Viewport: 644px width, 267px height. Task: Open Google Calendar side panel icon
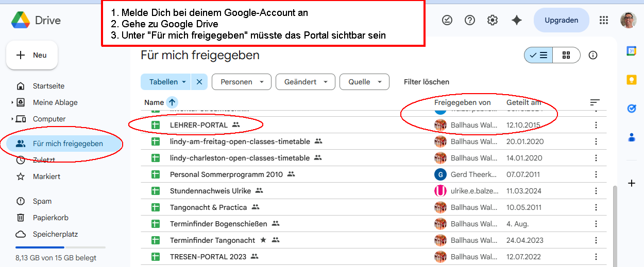point(632,50)
